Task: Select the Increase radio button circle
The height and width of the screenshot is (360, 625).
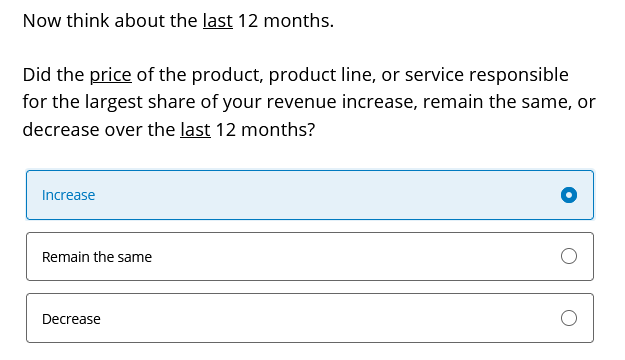Action: pyautogui.click(x=568, y=195)
